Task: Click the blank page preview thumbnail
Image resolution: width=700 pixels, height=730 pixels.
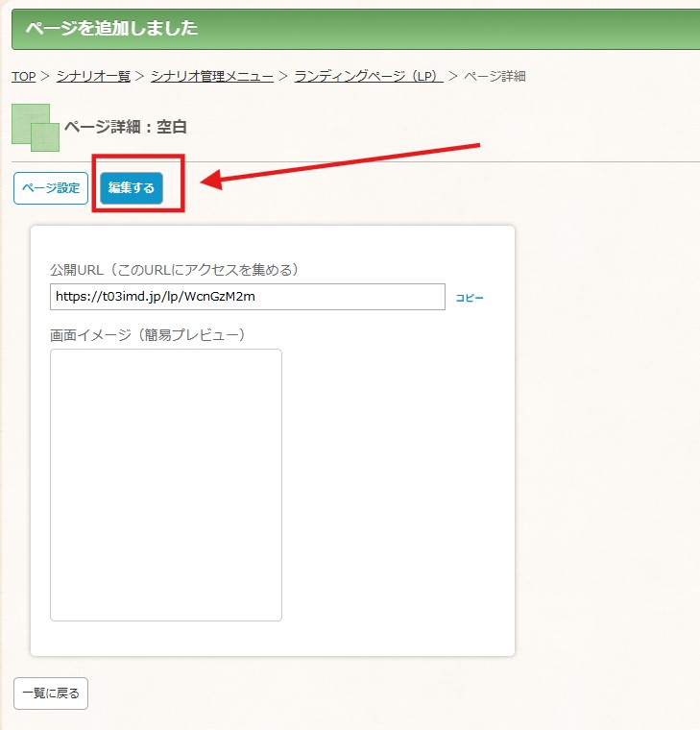Action: (x=166, y=485)
